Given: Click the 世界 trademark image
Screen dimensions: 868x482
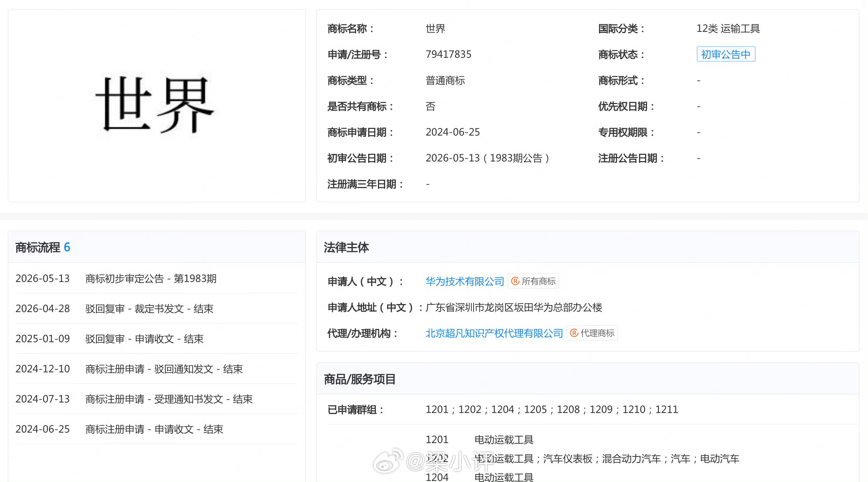Looking at the screenshot, I should 154,104.
